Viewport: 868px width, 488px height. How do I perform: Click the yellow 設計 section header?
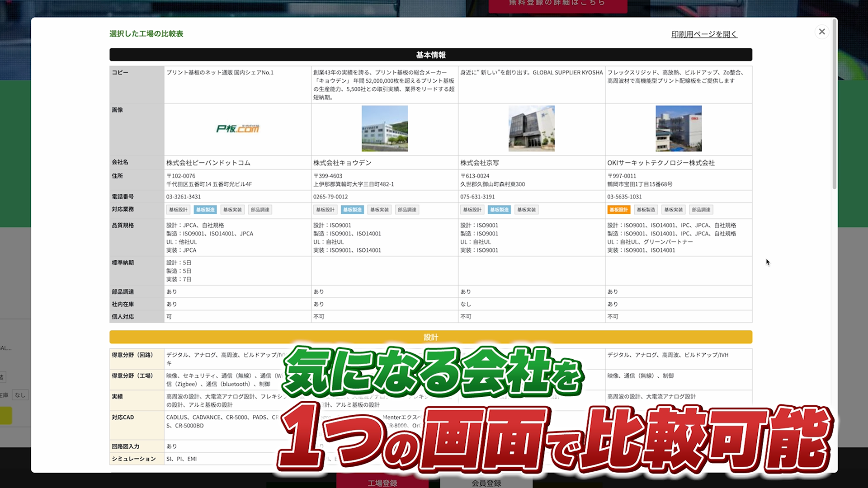point(431,337)
